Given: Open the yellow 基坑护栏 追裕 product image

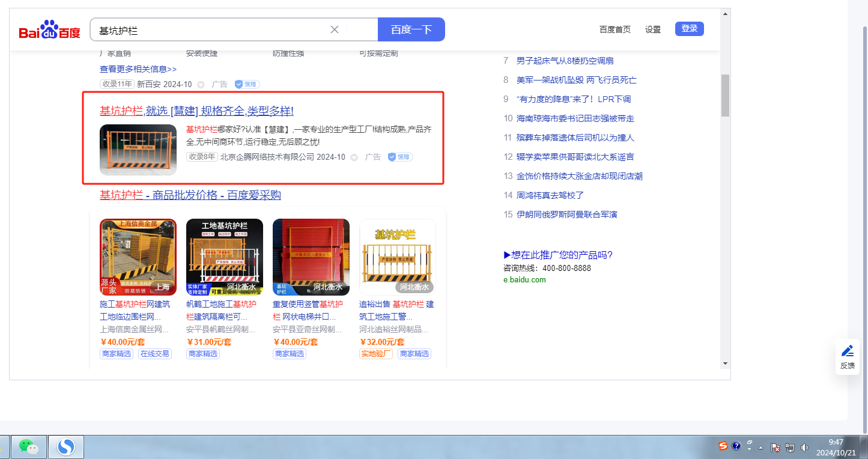Looking at the screenshot, I should point(398,257).
